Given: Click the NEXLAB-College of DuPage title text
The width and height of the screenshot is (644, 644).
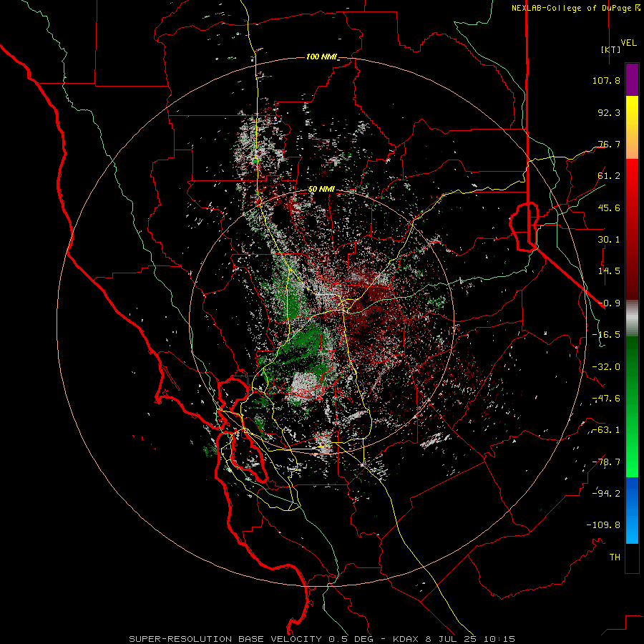Looking at the screenshot, I should click(575, 8).
